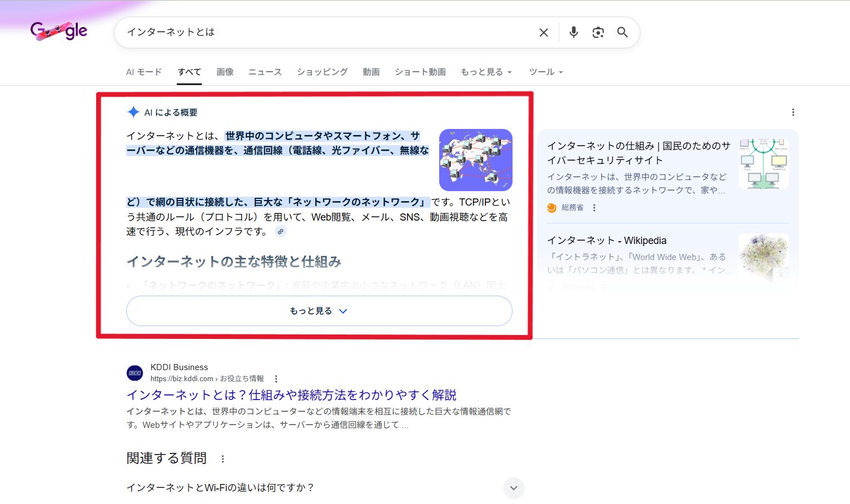This screenshot has height=504, width=850.
Task: Expand the もっと見る tab dropdown
Action: pos(486,72)
